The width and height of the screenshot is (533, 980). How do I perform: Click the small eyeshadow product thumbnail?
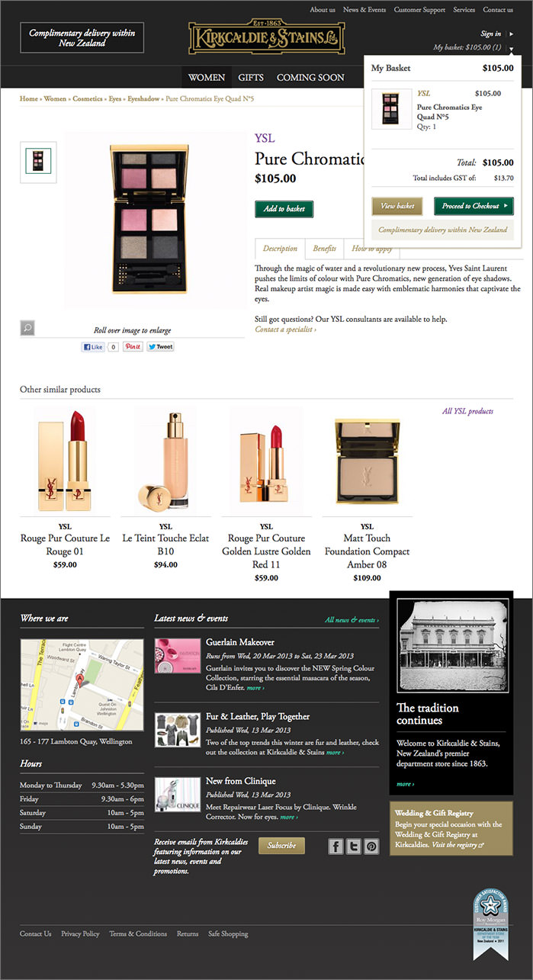tap(38, 162)
